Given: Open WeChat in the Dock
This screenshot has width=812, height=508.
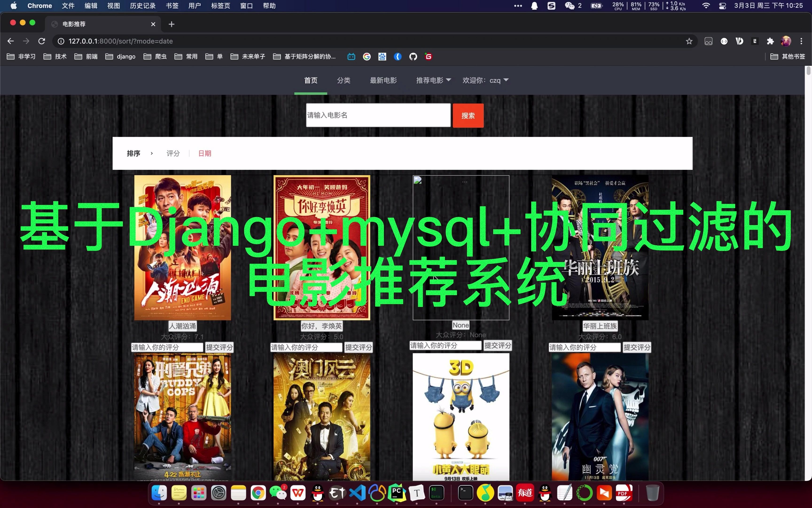Looking at the screenshot, I should coord(278,493).
